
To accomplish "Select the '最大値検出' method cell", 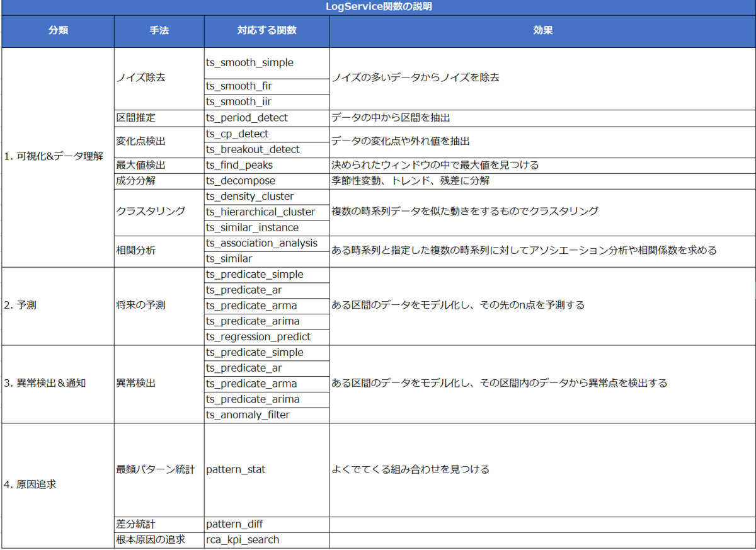I will tap(159, 165).
